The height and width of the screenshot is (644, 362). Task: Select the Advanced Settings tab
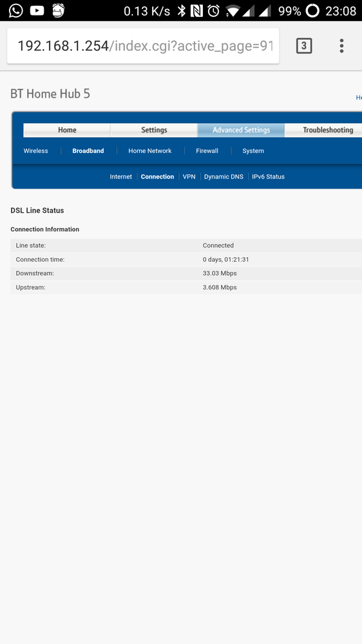coord(241,130)
